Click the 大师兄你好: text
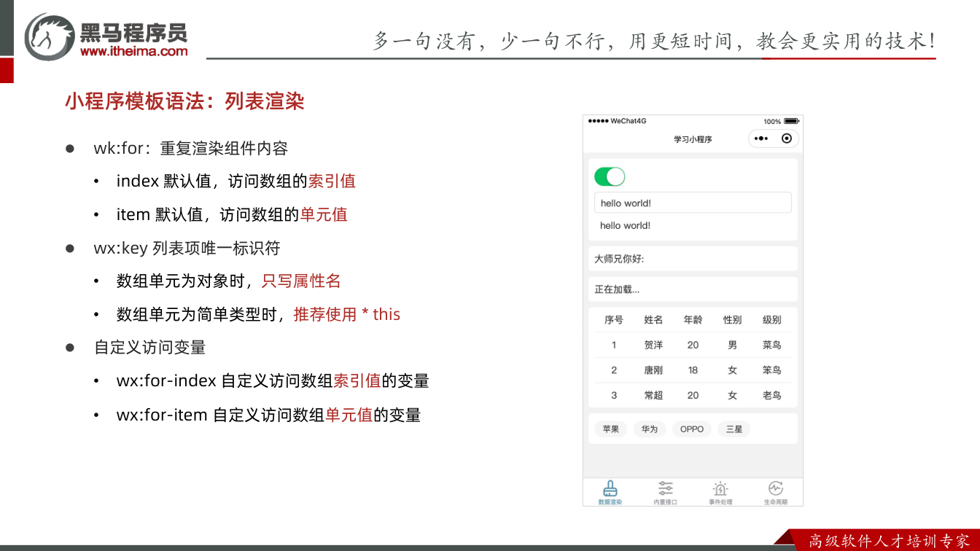This screenshot has width=980, height=551. [619, 259]
